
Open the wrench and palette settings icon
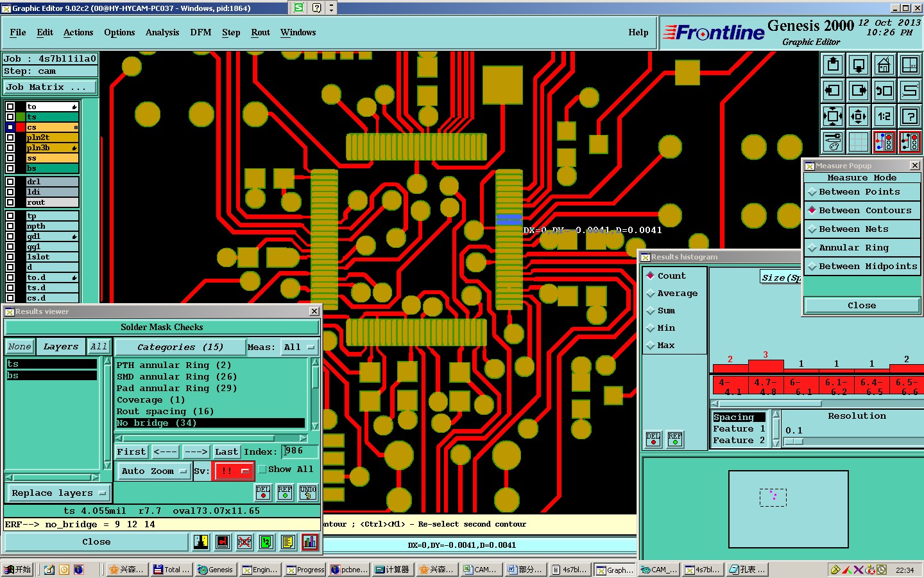(x=833, y=142)
